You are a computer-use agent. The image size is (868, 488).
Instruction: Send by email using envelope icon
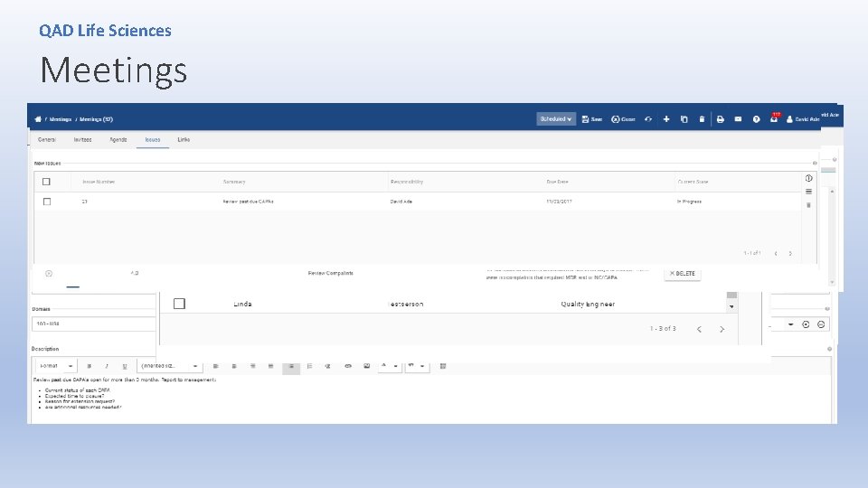click(738, 119)
